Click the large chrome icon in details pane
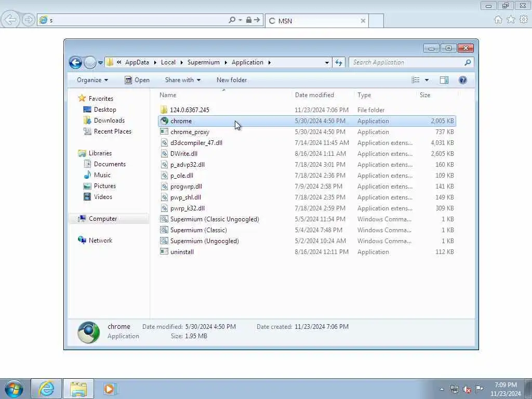Image resolution: width=532 pixels, height=399 pixels. (x=88, y=332)
